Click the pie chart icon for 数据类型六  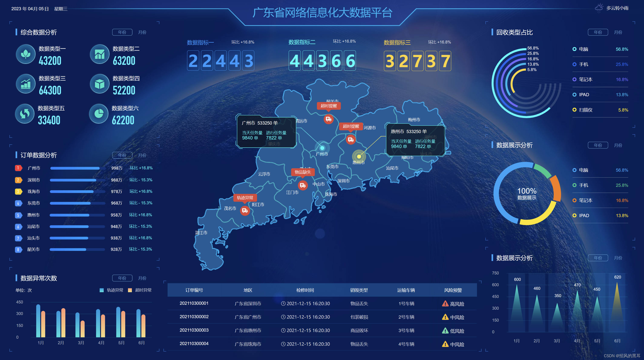coord(99,114)
